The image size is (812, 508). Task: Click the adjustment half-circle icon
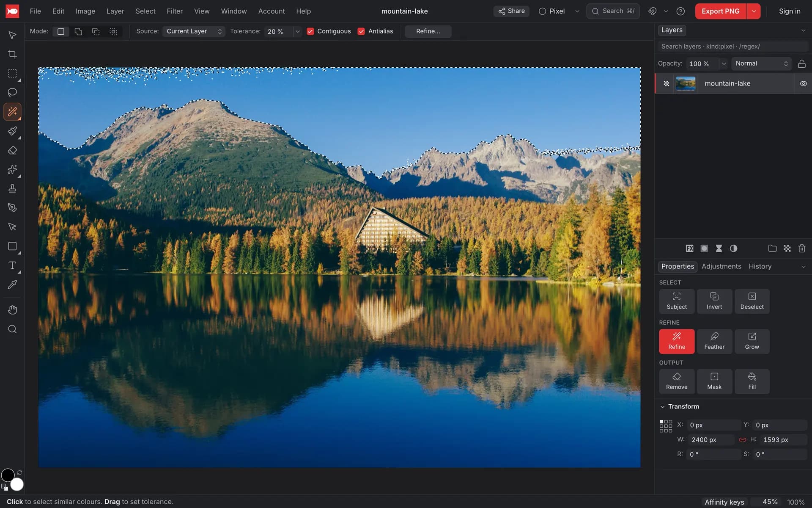[733, 248]
